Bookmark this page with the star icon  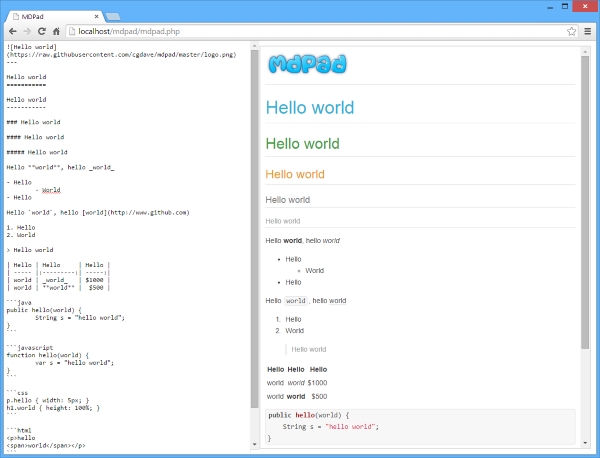point(571,31)
